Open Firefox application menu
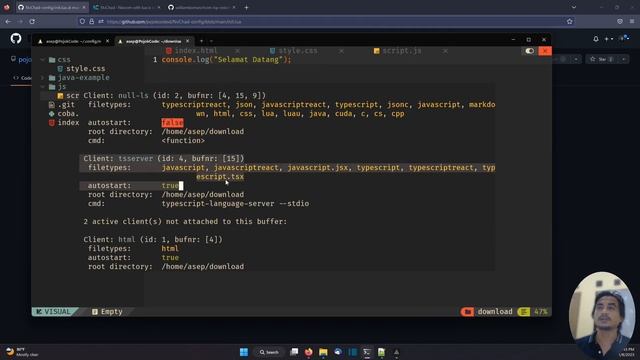640x360 pixels. [x=632, y=21]
